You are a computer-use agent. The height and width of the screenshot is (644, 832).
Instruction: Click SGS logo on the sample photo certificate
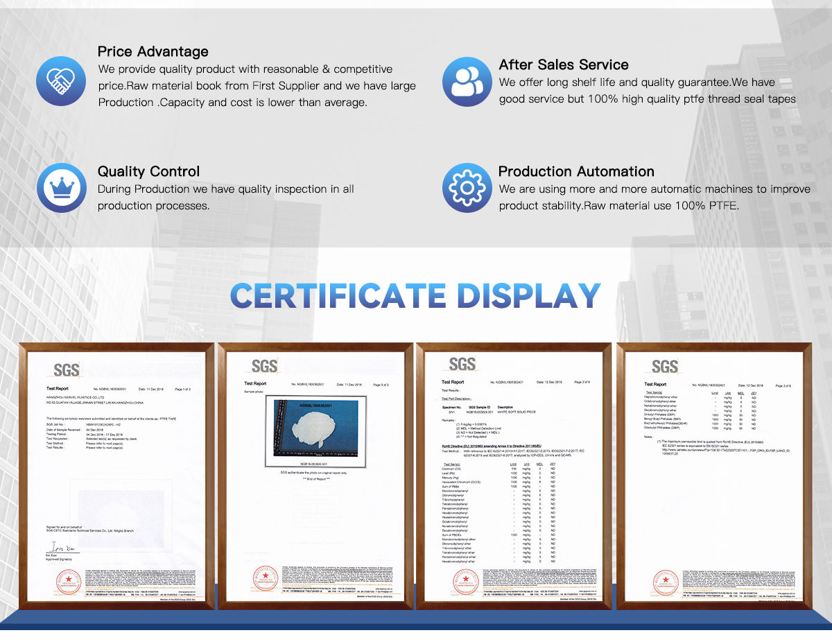264,367
